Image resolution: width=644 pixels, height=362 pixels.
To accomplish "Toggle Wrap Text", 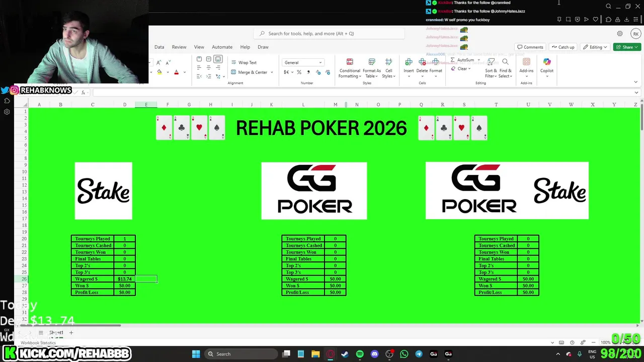I will 244,62.
